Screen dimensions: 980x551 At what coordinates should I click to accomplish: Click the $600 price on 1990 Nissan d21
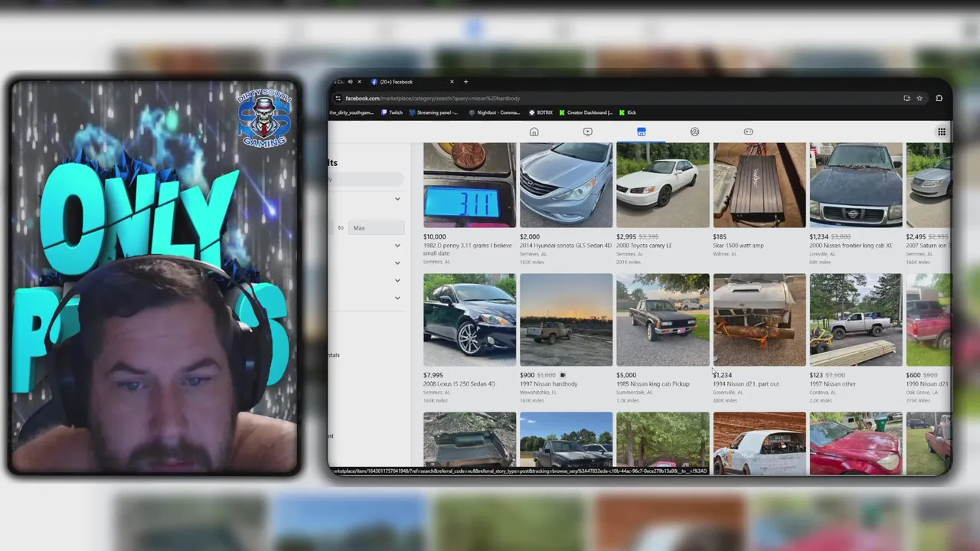tap(913, 376)
